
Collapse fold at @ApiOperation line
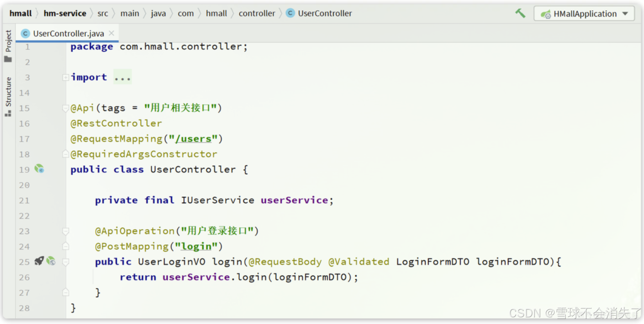66,231
